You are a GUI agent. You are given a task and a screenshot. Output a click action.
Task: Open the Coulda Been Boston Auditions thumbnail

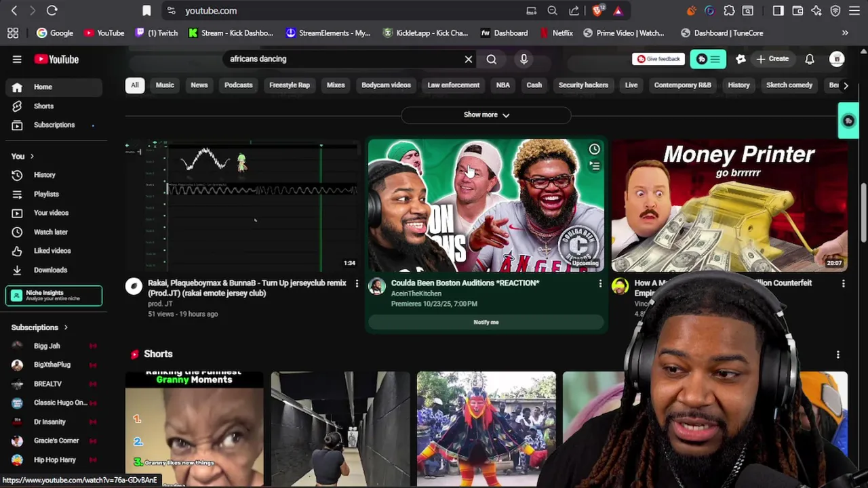point(486,205)
